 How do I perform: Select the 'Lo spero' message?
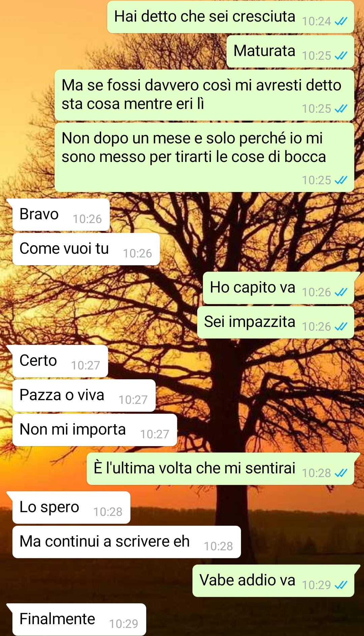[x=71, y=507]
